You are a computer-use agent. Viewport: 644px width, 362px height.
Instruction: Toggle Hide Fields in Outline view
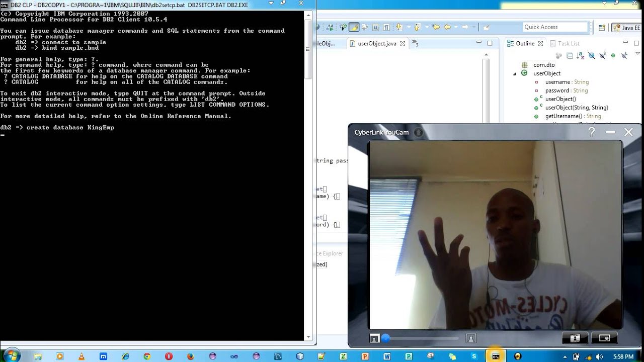click(592, 56)
